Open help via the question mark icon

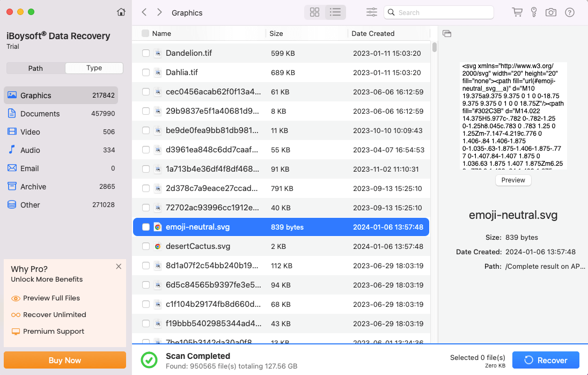[x=569, y=11]
